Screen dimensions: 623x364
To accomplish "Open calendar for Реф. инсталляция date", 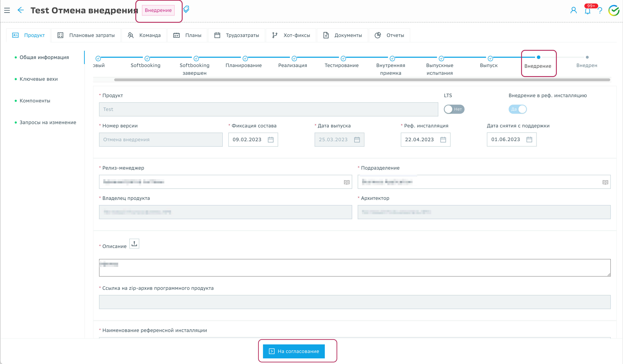I will click(443, 140).
